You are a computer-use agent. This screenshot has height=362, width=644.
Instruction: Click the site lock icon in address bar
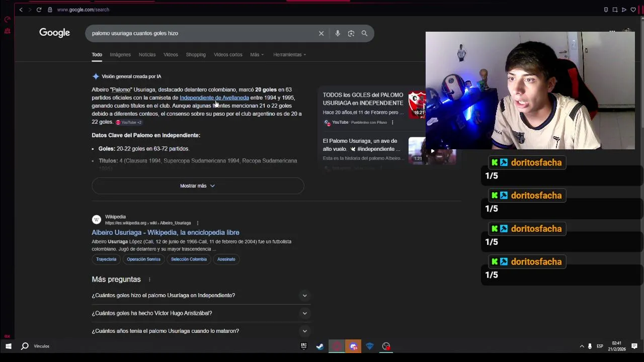click(x=50, y=10)
